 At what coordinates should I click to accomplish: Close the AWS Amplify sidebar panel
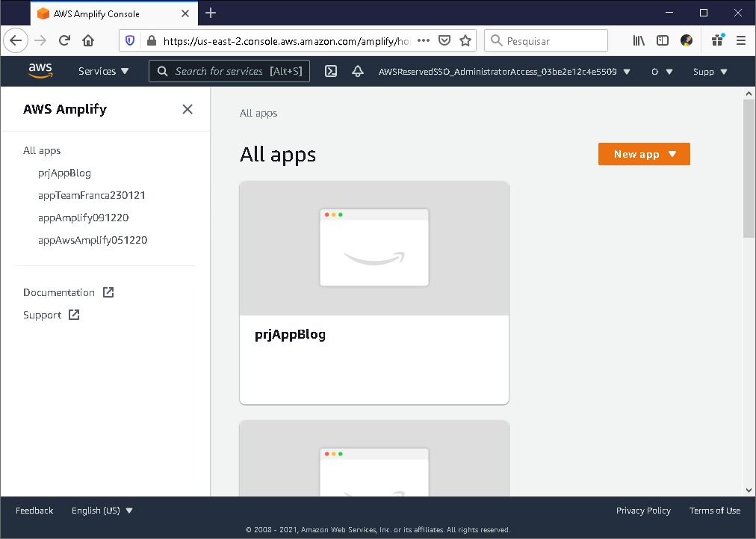(x=188, y=109)
